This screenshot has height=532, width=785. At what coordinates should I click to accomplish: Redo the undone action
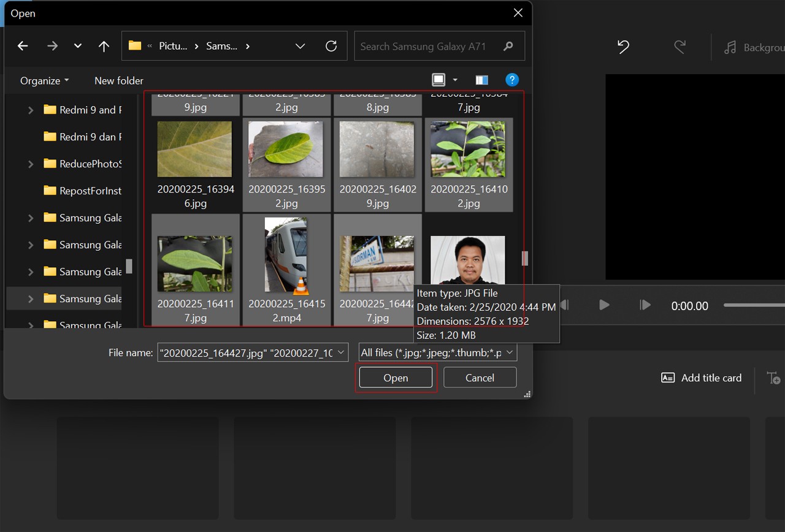click(x=680, y=47)
